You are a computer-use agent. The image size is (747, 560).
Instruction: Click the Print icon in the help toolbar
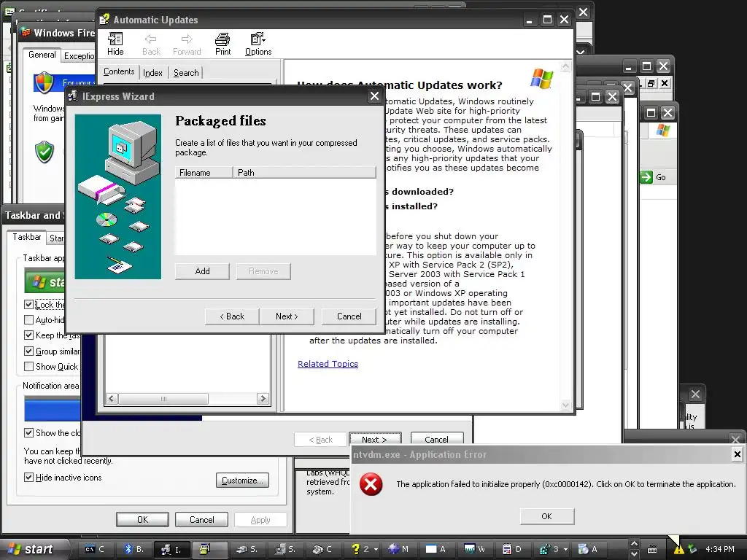click(222, 44)
